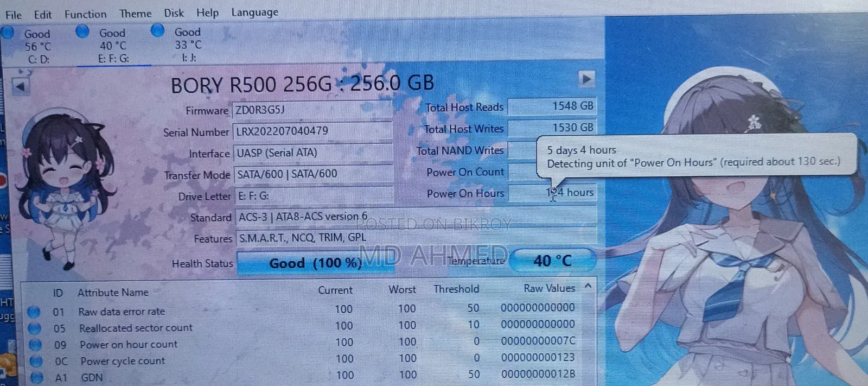
Task: Click the Features field S.M.A.R.T., NCQ, TRIM
Action: 417,238
